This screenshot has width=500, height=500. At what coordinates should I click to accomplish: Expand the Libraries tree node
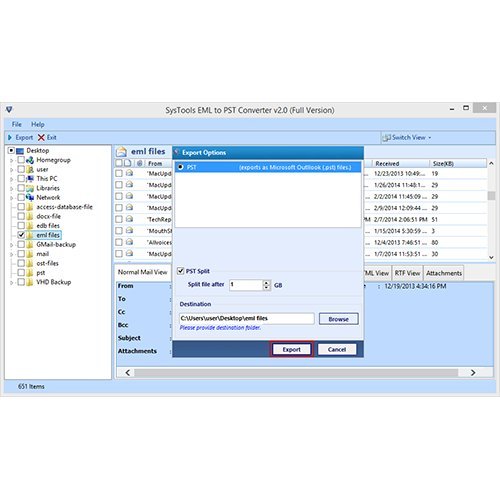coord(12,188)
